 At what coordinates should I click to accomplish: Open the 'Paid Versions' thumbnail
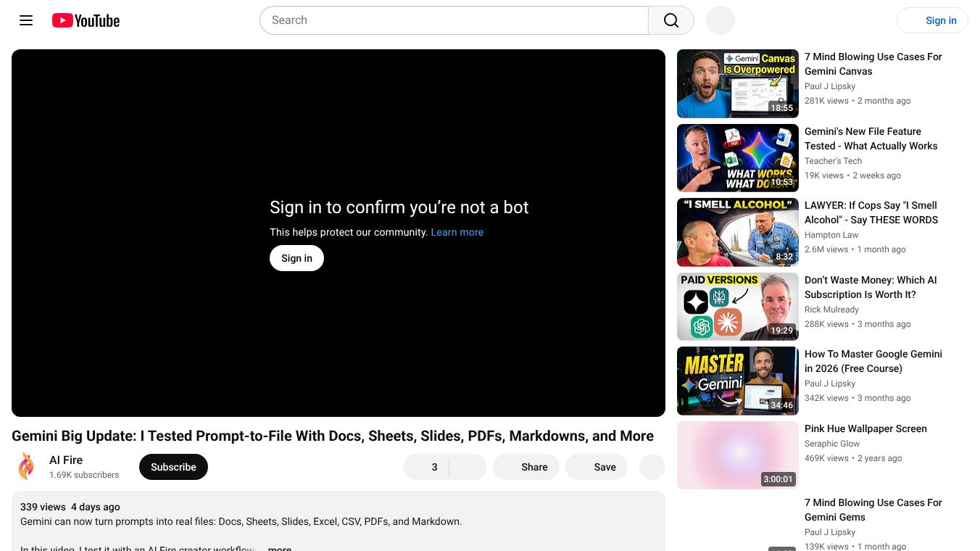(738, 307)
